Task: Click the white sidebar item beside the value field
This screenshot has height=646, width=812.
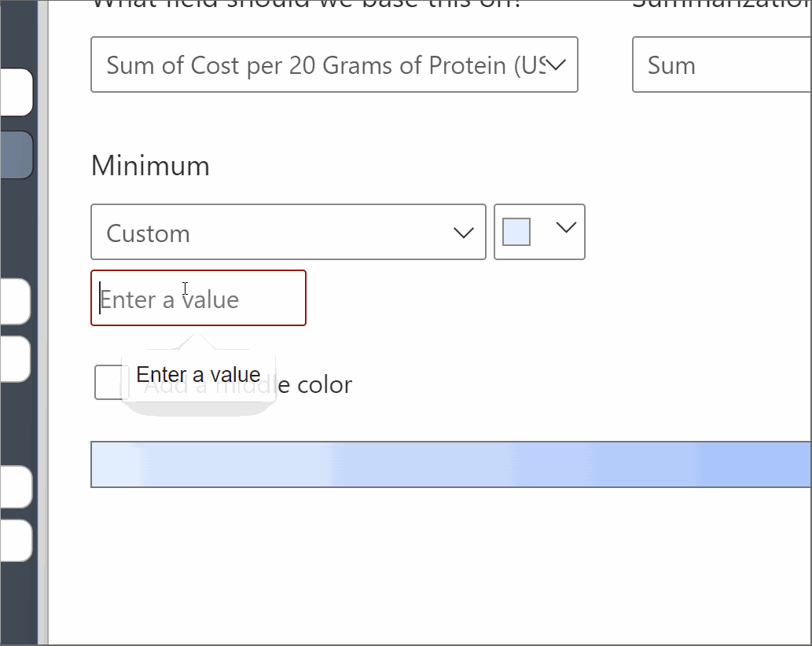Action: click(14, 301)
